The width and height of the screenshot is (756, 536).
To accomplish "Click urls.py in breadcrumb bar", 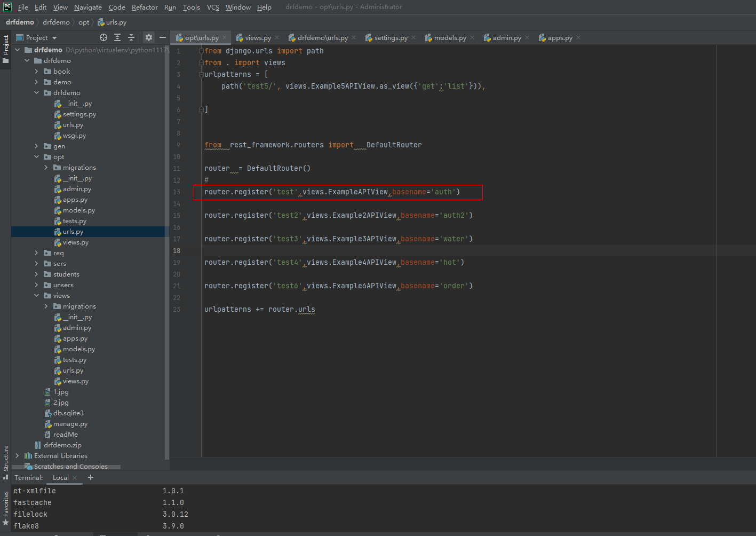I will click(x=112, y=22).
